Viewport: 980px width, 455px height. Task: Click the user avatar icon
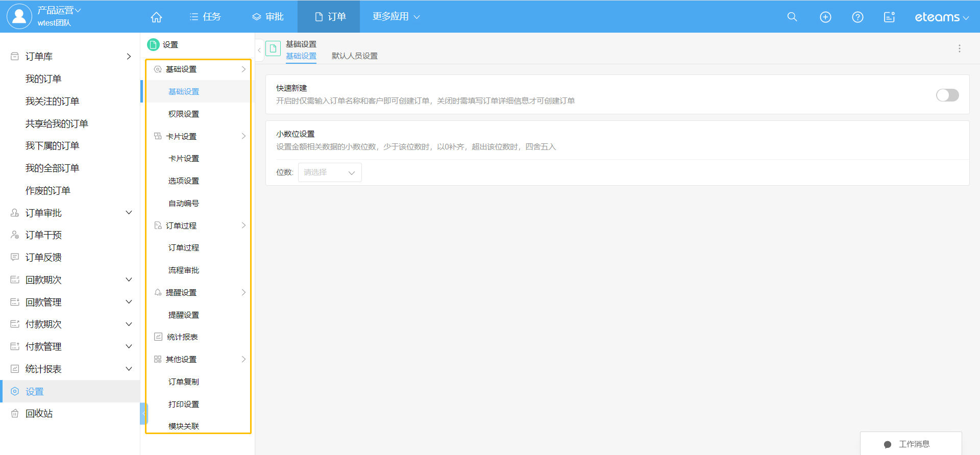[x=19, y=16]
